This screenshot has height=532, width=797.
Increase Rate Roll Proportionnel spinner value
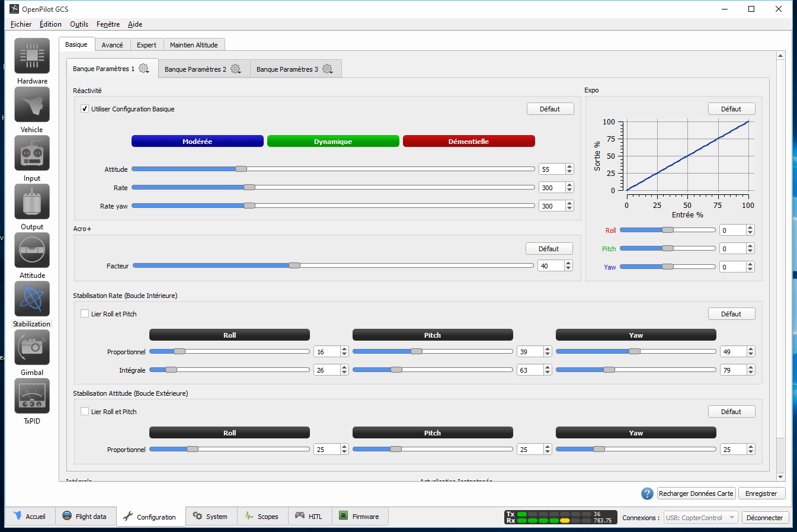(x=344, y=350)
